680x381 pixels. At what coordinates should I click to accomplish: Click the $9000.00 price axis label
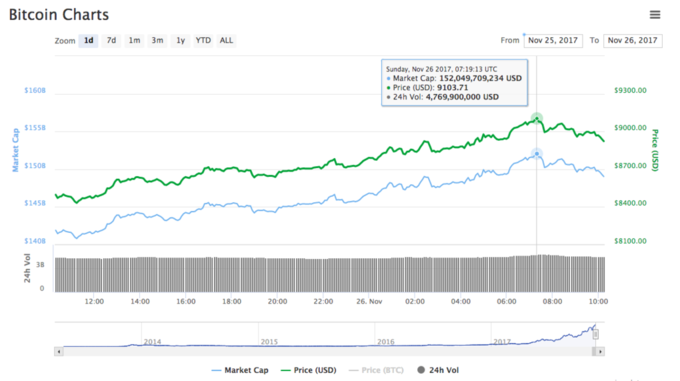click(630, 127)
